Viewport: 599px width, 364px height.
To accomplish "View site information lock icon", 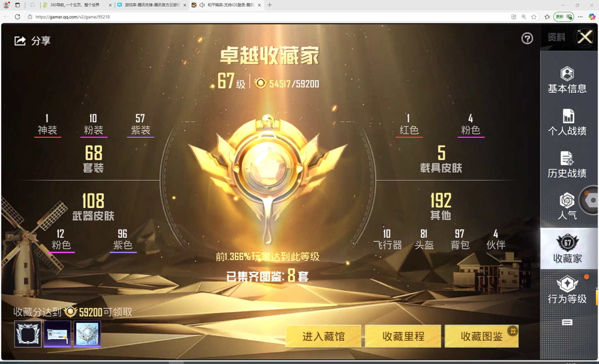I will point(30,17).
